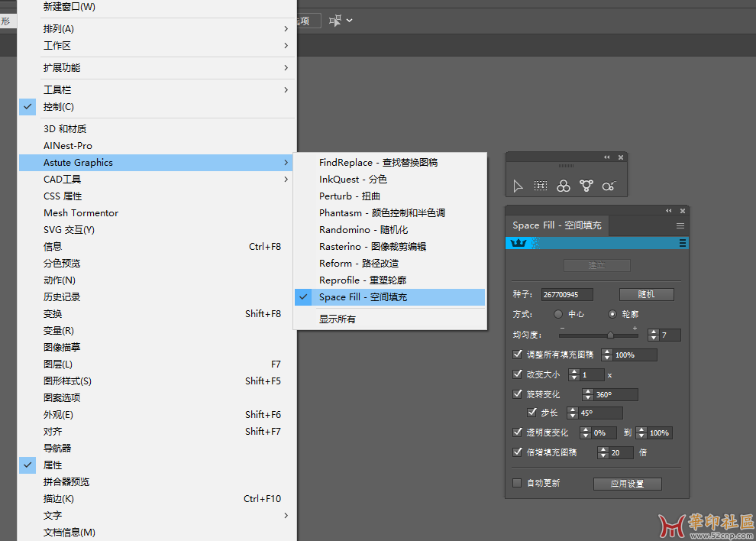Click the 100% opacity end stepper
This screenshot has height=541, width=756.
(x=641, y=433)
